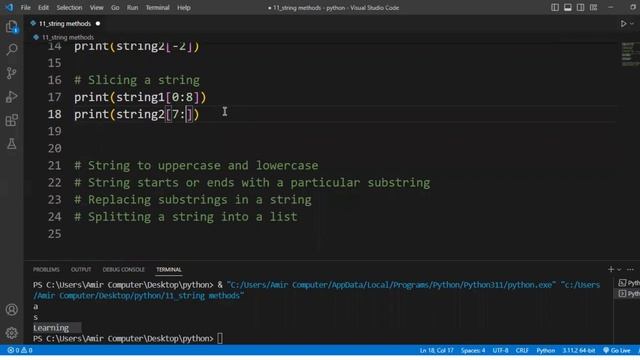Open the Run menu

pos(132,7)
